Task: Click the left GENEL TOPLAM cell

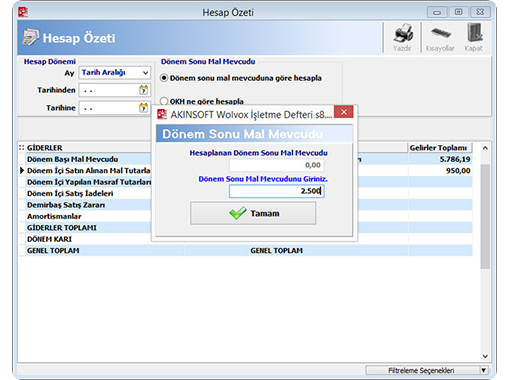Action: pos(105,250)
